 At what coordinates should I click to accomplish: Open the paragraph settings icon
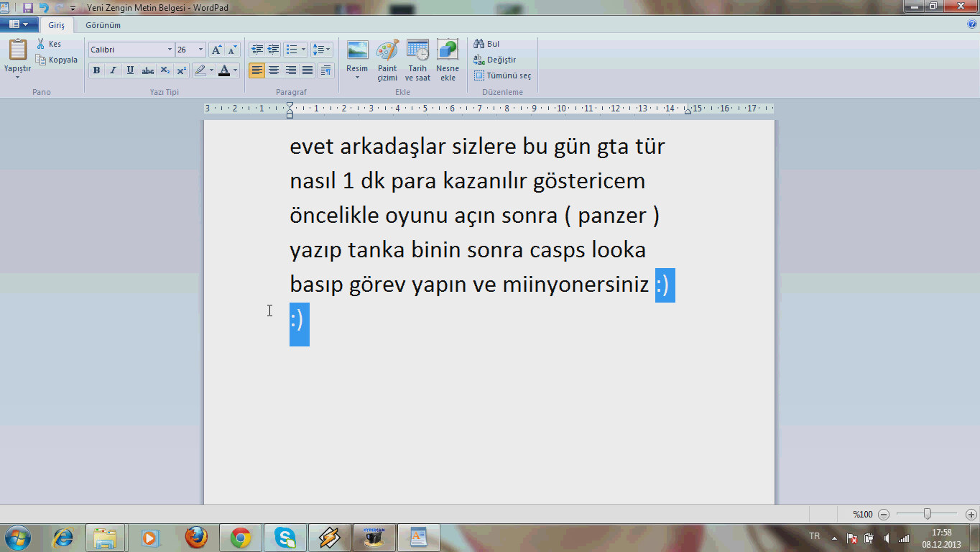pyautogui.click(x=325, y=70)
